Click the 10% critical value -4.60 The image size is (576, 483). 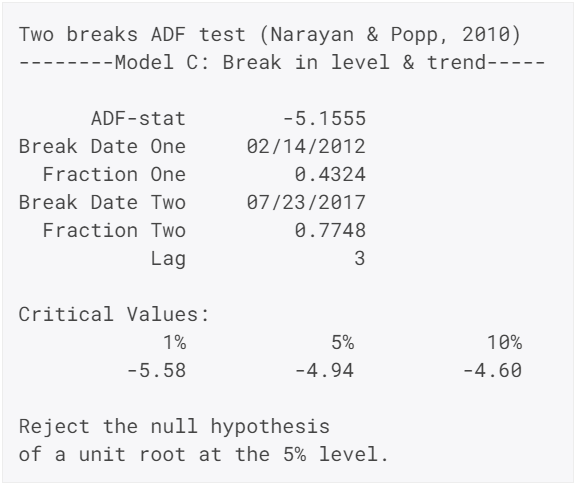click(492, 371)
